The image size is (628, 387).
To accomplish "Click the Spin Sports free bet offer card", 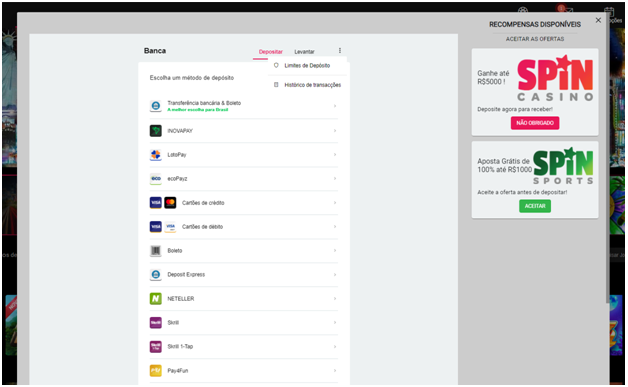I will [x=535, y=179].
